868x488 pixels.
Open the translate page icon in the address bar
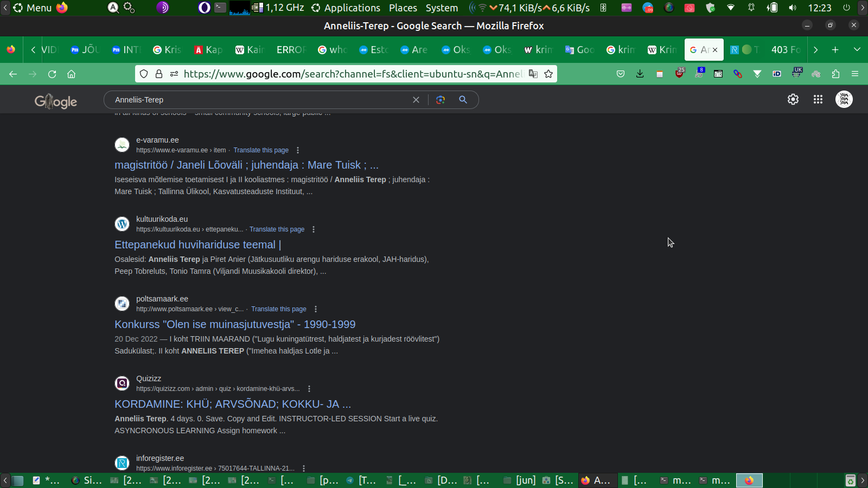click(533, 74)
